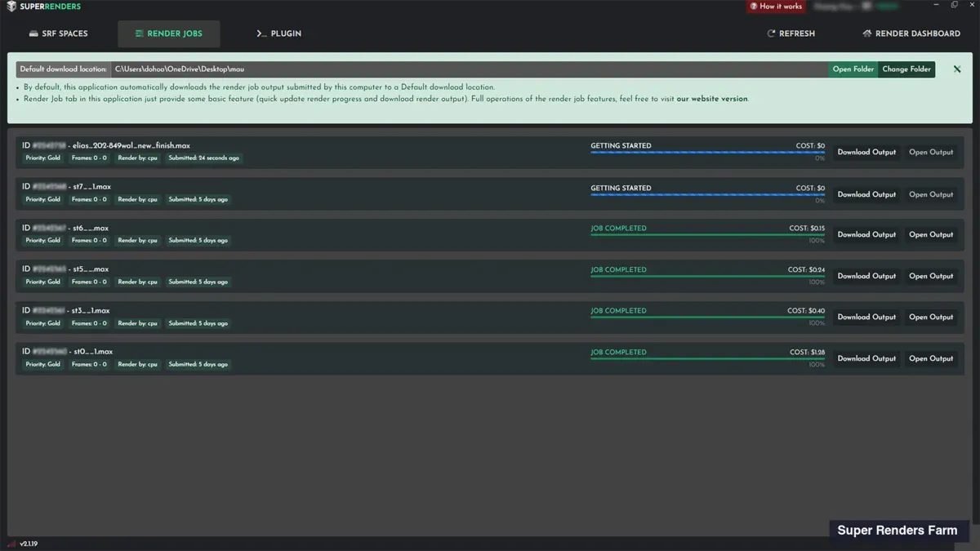Close the green info banner with X
The image size is (980, 551).
point(957,69)
